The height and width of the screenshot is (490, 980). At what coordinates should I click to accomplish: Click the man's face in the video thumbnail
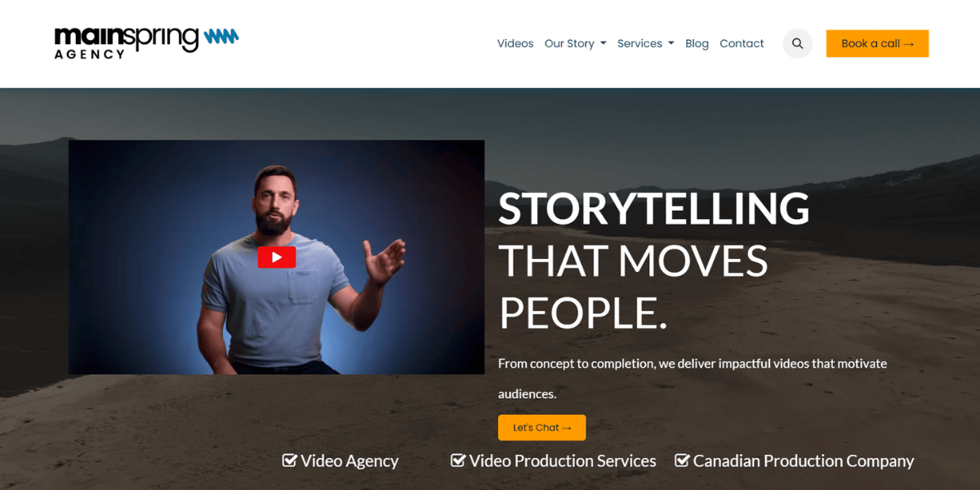point(272,201)
